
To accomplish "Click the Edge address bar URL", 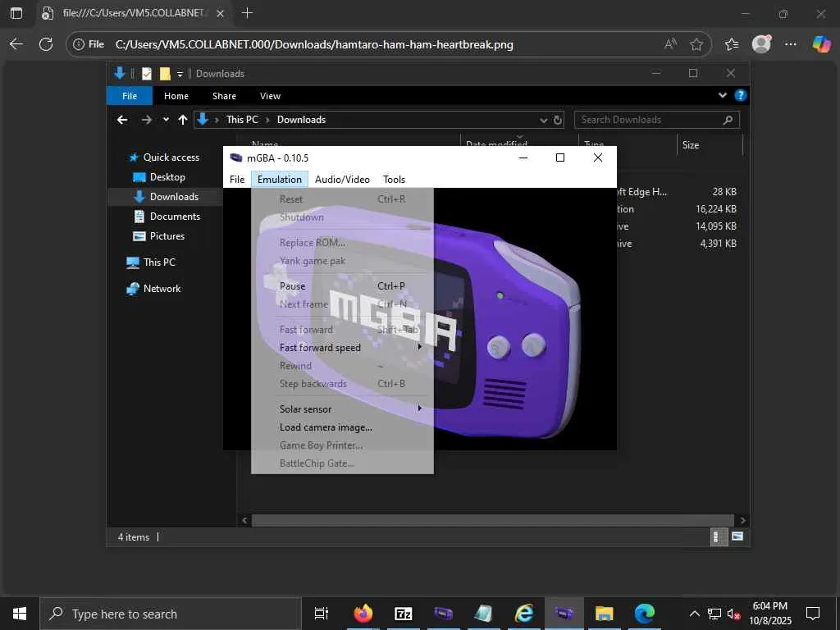I will pyautogui.click(x=314, y=44).
